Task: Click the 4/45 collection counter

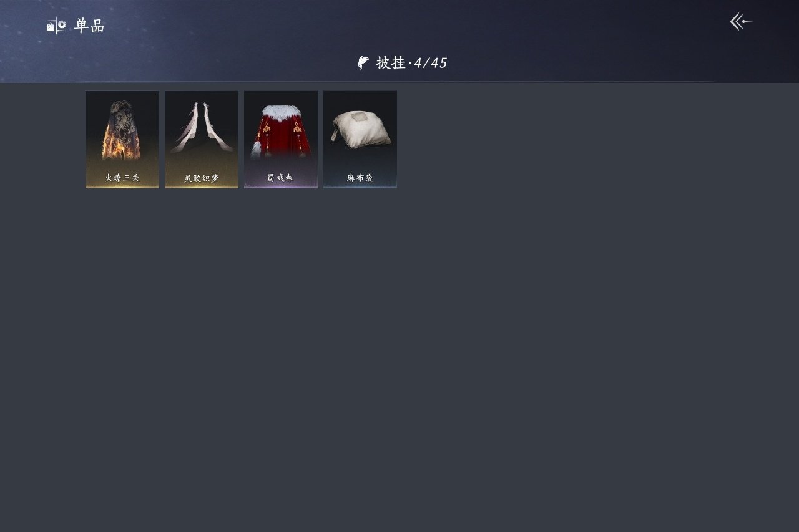Action: (431, 63)
